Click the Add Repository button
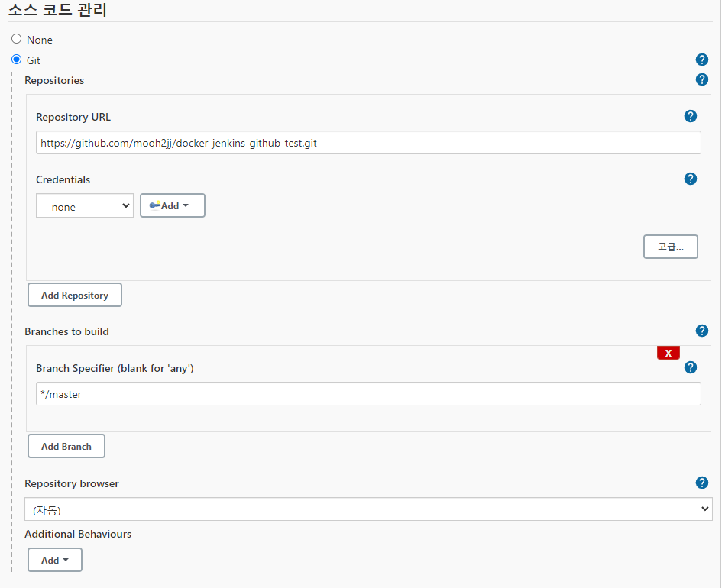 point(74,295)
